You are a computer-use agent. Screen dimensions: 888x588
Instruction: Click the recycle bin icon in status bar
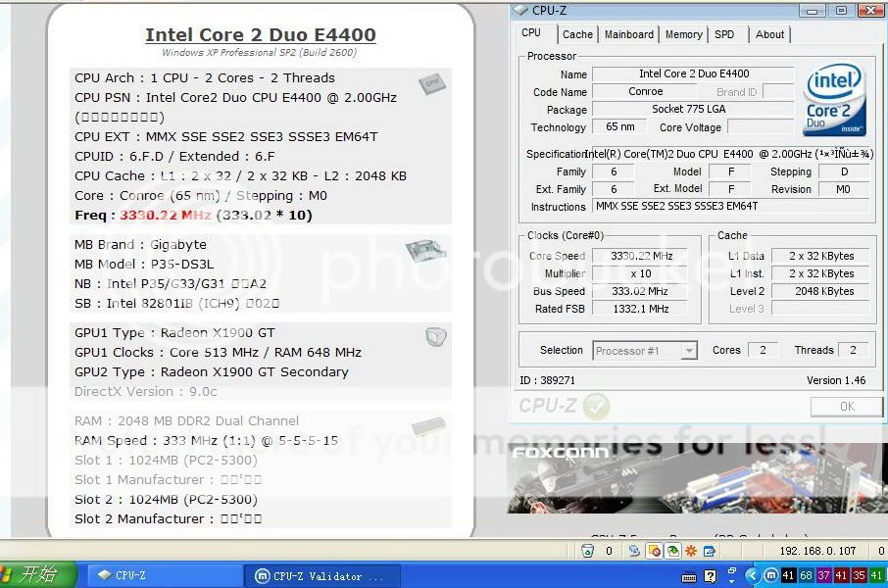click(587, 551)
